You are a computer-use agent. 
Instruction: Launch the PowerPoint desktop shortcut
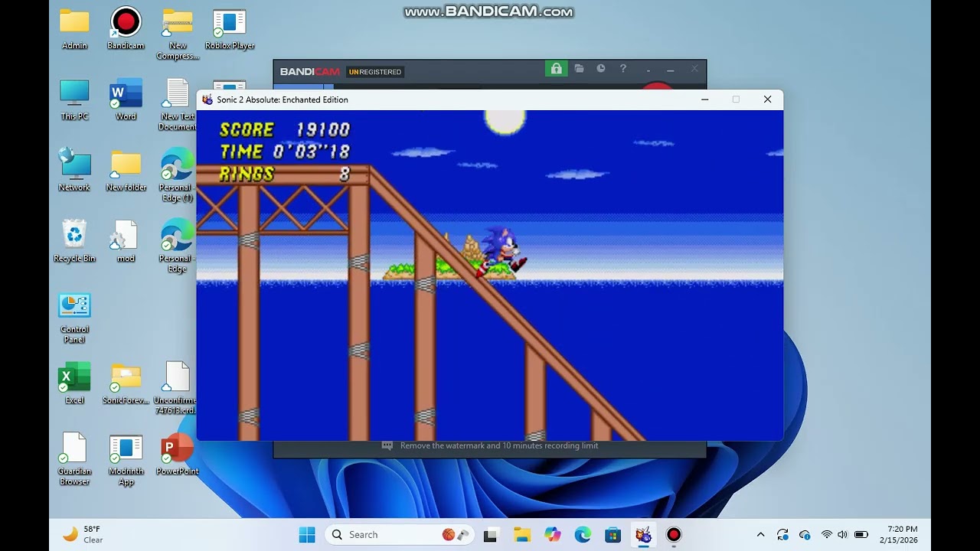(178, 455)
